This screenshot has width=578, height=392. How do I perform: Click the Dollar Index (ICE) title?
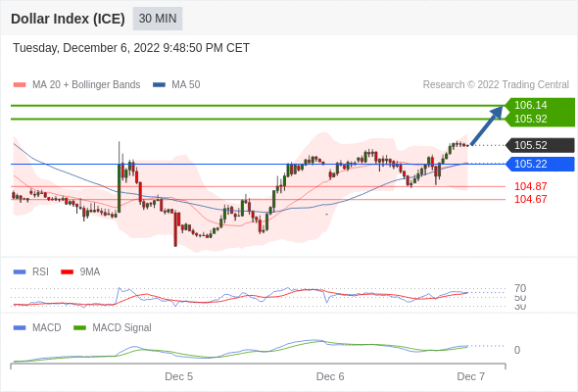pos(68,19)
